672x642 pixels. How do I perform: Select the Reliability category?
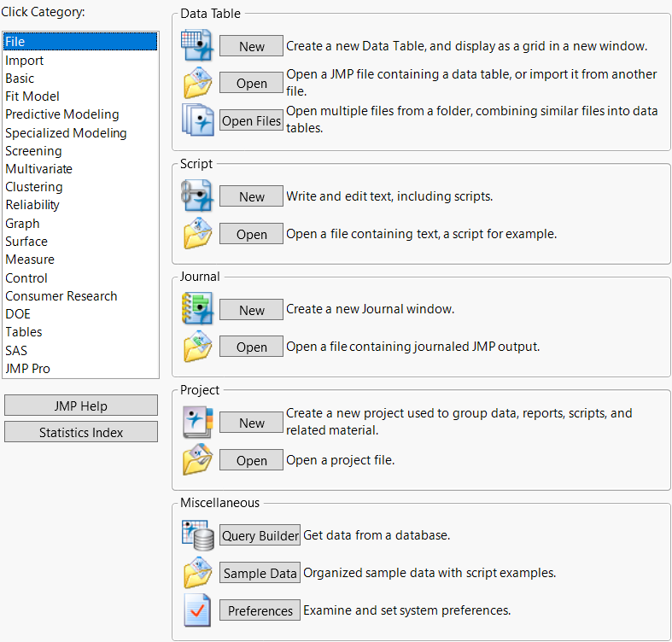[80, 204]
